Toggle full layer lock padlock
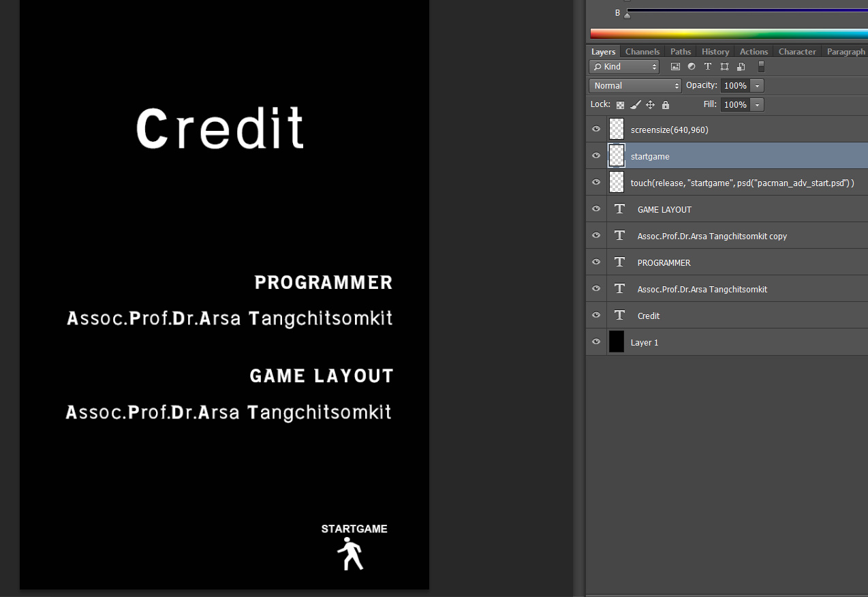 tap(665, 104)
